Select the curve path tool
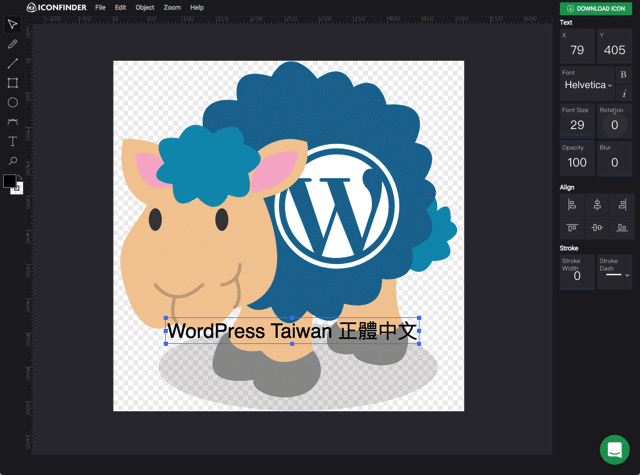 [12, 122]
